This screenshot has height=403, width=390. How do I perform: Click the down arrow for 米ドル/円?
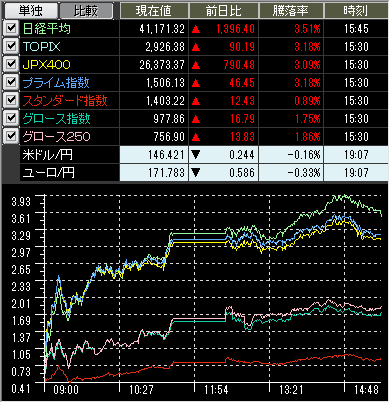196,155
